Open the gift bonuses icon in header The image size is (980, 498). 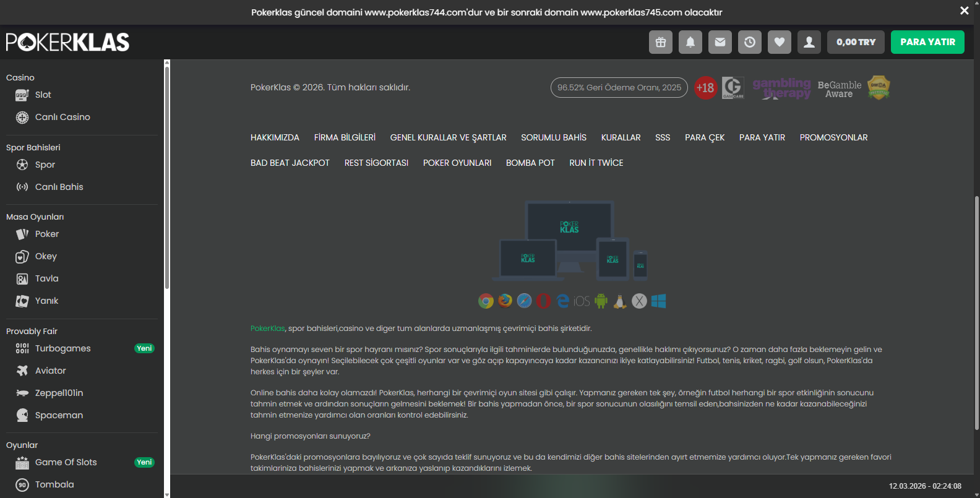click(661, 42)
